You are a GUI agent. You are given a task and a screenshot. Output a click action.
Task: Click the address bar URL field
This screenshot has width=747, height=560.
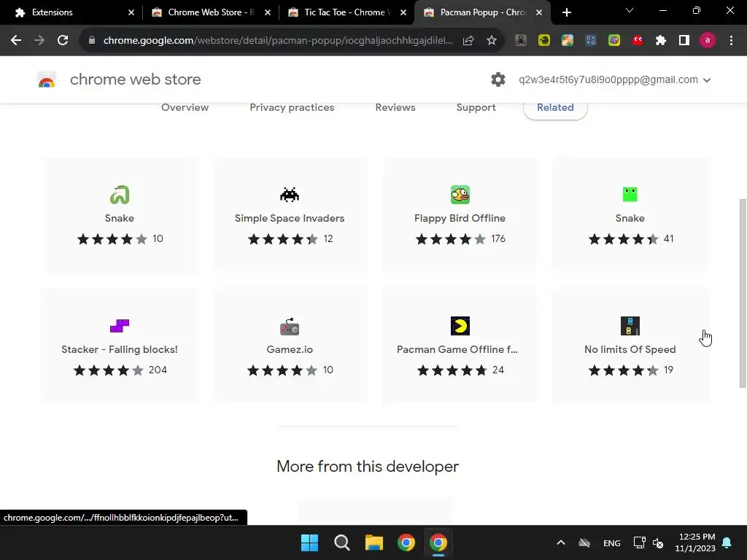tap(278, 41)
